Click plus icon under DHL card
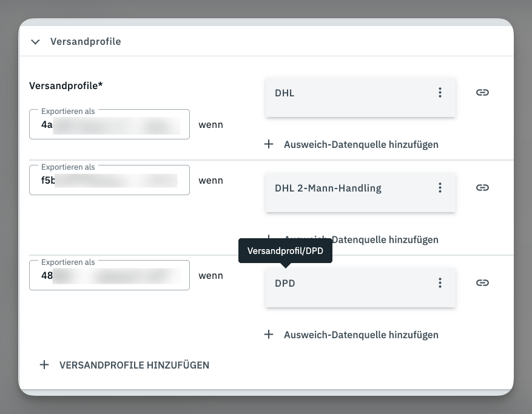Viewport: 532px width, 414px height. point(269,144)
